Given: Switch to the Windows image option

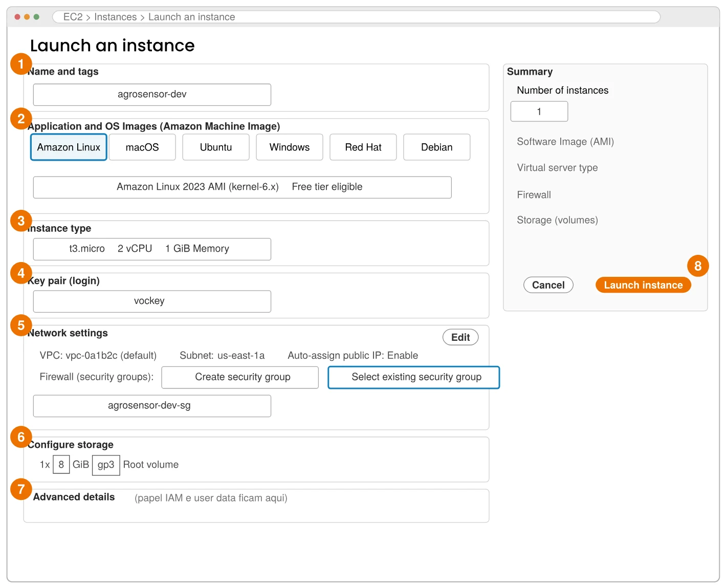Looking at the screenshot, I should click(290, 147).
